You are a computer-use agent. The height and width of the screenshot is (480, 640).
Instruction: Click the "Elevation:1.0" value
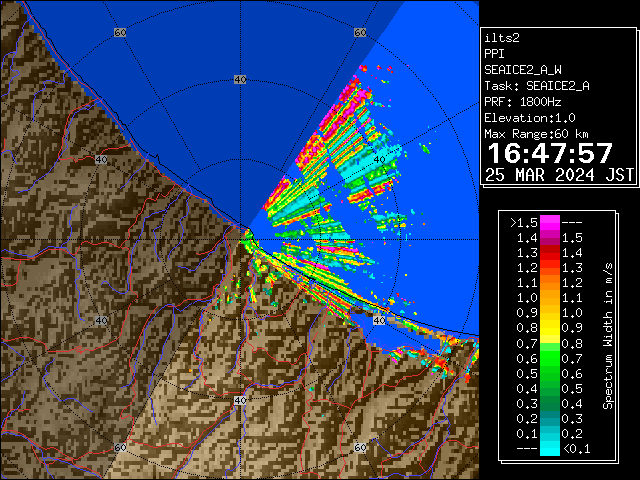coord(530,118)
